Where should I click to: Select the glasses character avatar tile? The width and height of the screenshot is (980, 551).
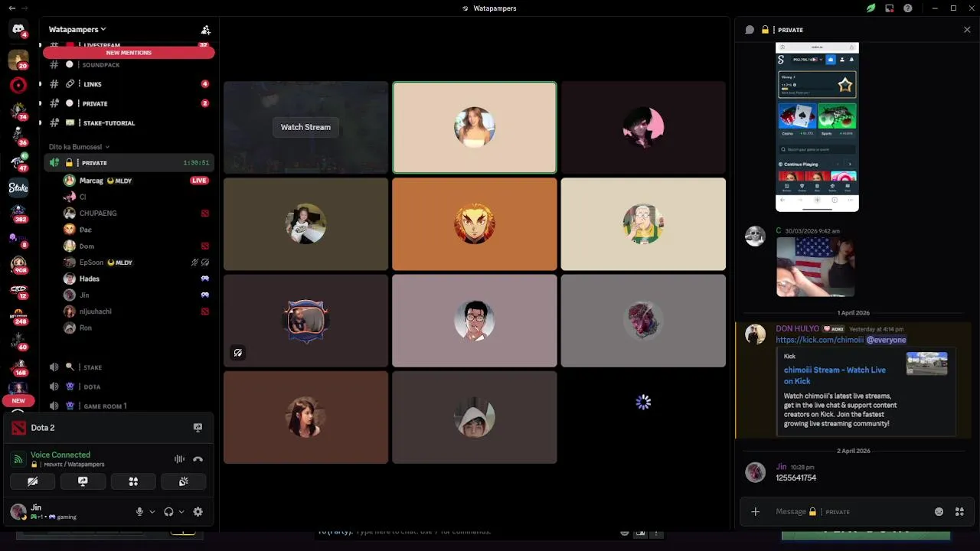pos(475,321)
